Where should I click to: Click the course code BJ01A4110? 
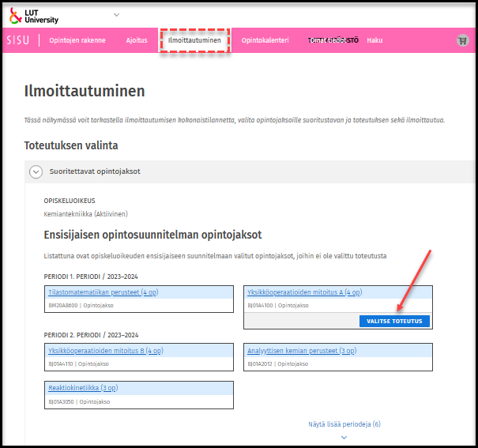click(x=61, y=364)
